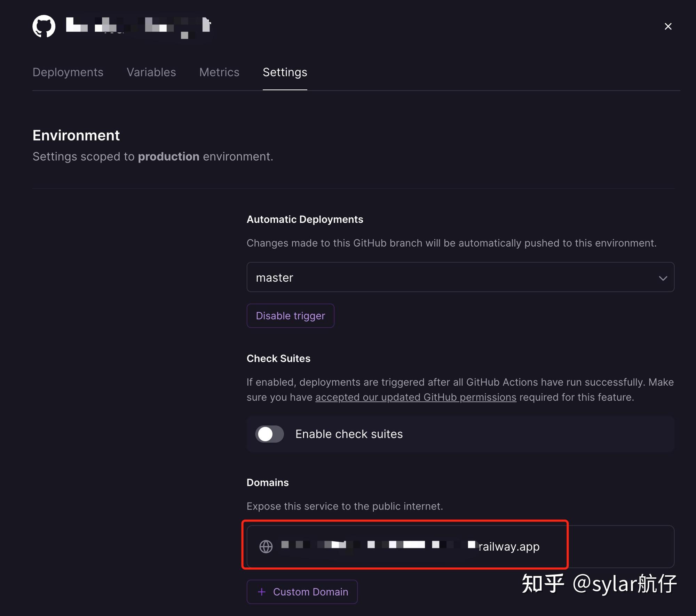Add a Custom Domain
Image resolution: width=696 pixels, height=616 pixels.
[302, 592]
